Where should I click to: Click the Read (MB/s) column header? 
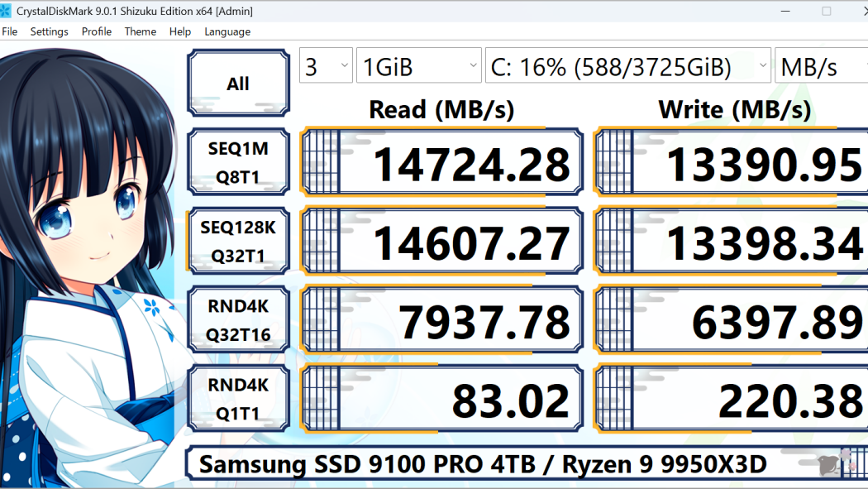pyautogui.click(x=441, y=110)
